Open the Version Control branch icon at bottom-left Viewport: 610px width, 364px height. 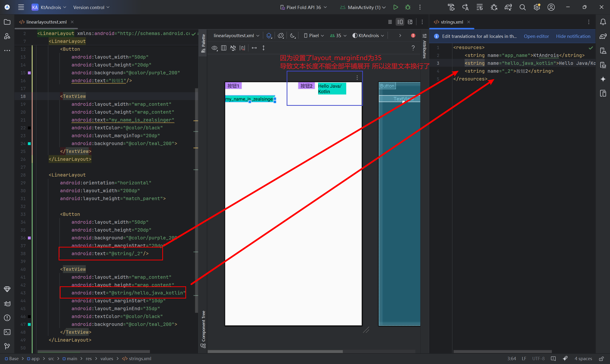point(7,346)
